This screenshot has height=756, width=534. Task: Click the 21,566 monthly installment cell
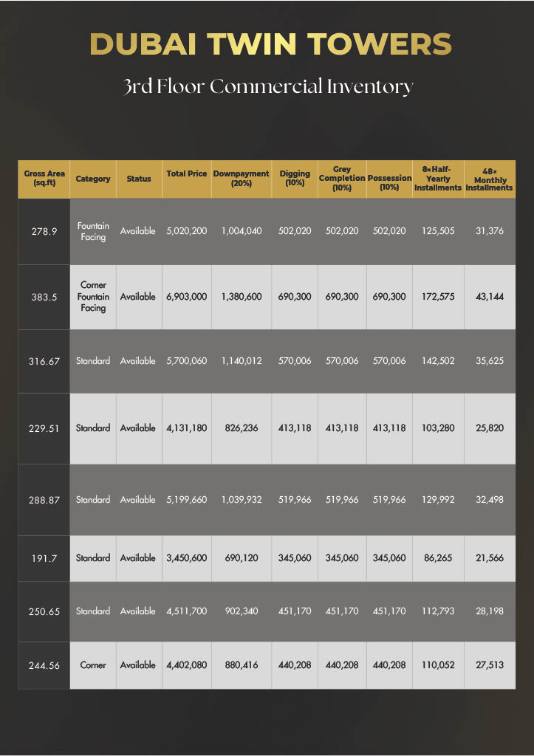(489, 558)
